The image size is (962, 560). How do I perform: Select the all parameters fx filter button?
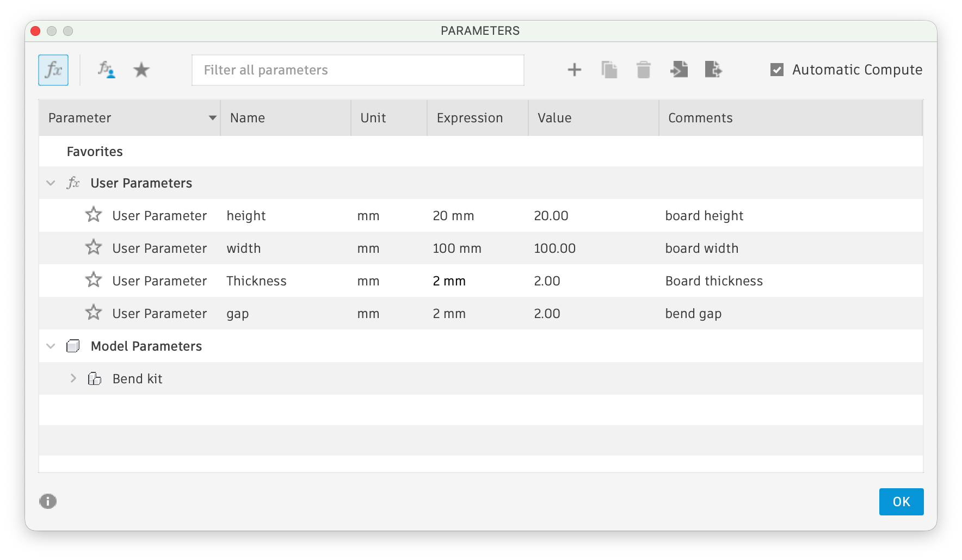53,70
